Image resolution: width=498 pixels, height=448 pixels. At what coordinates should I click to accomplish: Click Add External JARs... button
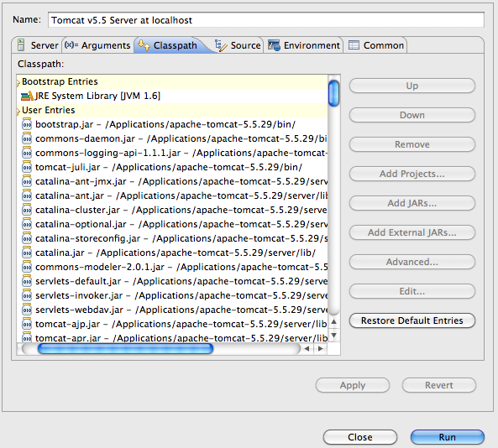pyautogui.click(x=412, y=232)
